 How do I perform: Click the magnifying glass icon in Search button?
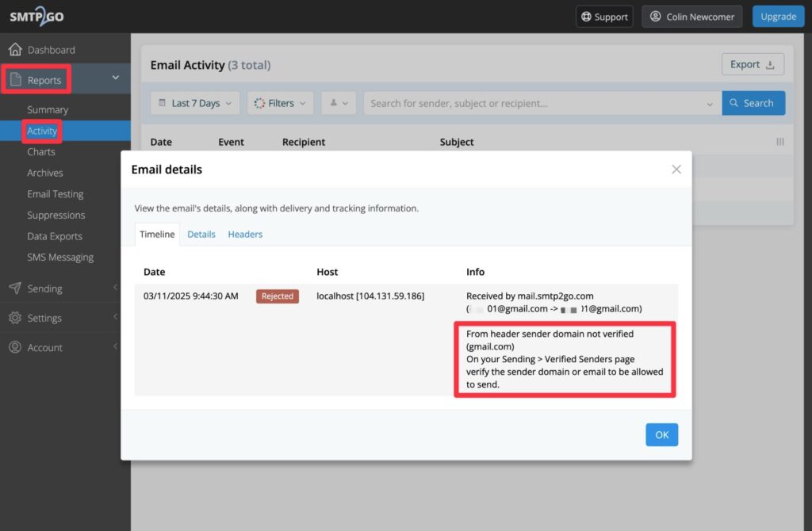[734, 102]
